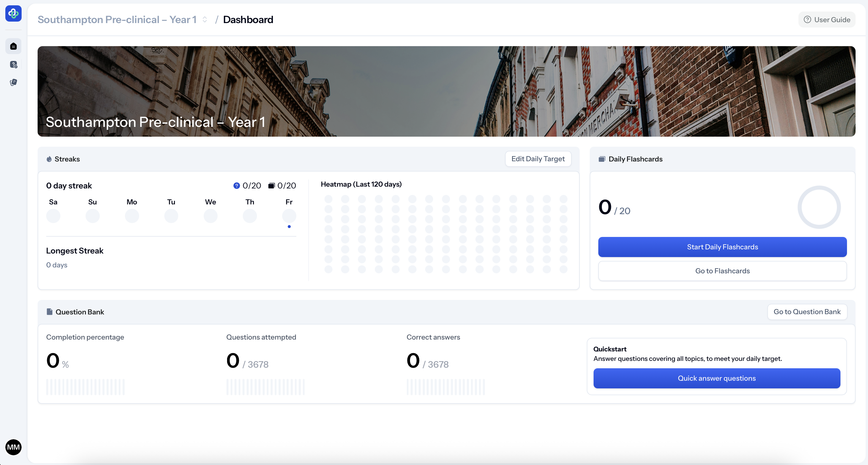868x465 pixels.
Task: Open the MM user avatar menu
Action: coord(14,447)
